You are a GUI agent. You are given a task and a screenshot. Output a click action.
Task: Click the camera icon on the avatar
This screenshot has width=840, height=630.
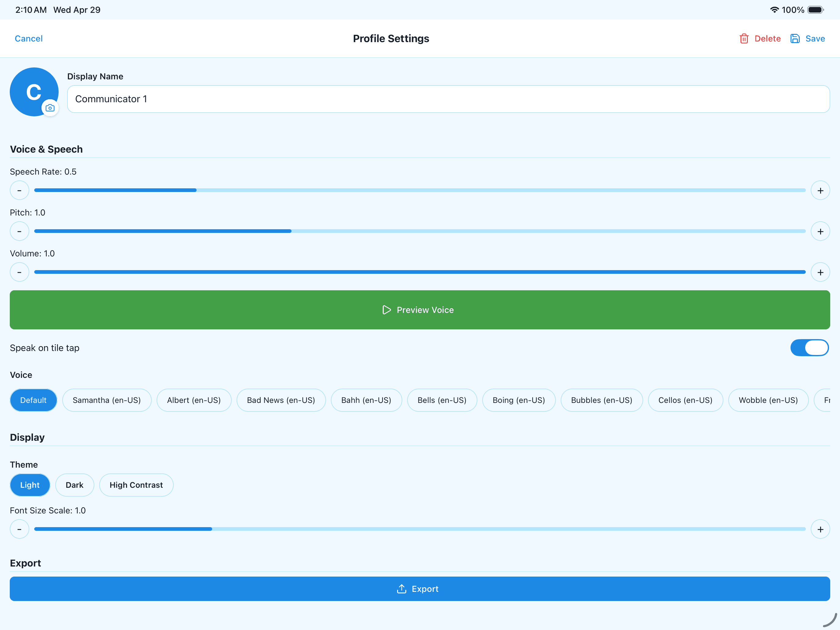click(50, 107)
